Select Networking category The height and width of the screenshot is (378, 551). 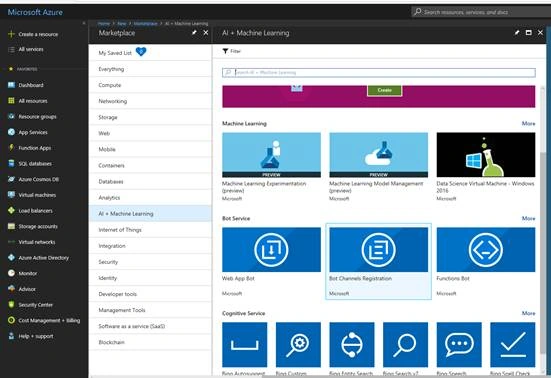click(x=150, y=101)
